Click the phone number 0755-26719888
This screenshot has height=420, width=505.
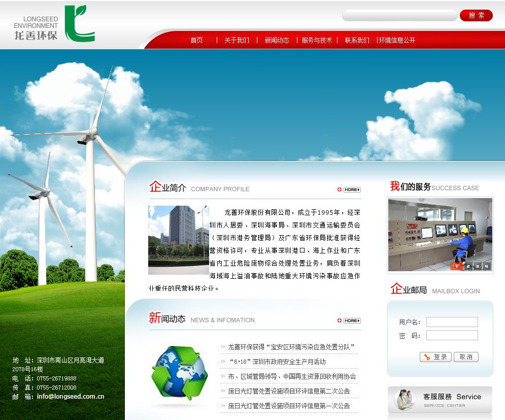tap(56, 378)
